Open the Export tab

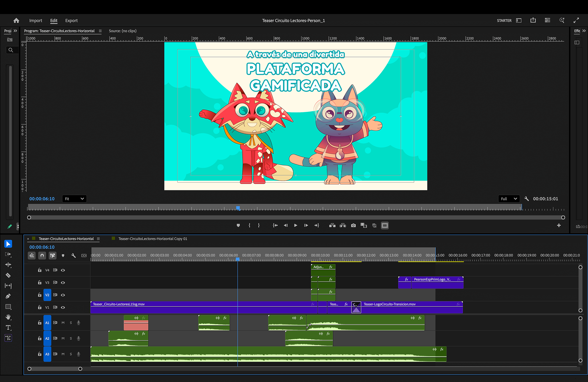click(71, 21)
